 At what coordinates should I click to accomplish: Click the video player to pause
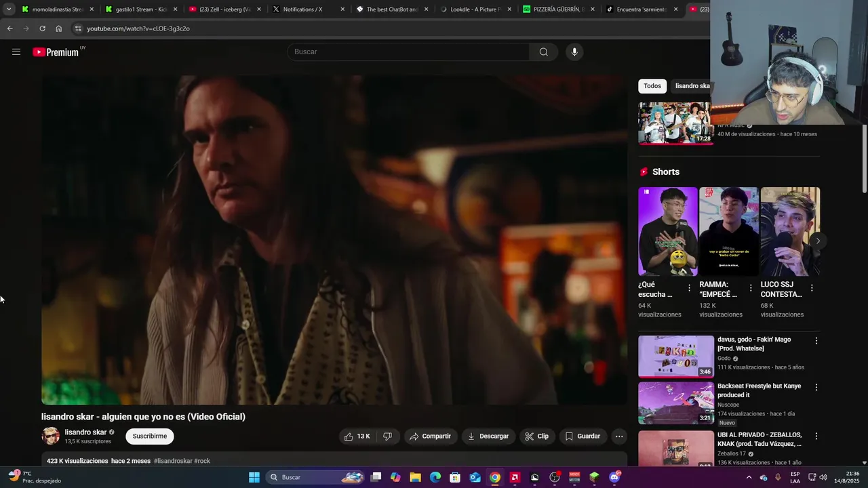(334, 240)
